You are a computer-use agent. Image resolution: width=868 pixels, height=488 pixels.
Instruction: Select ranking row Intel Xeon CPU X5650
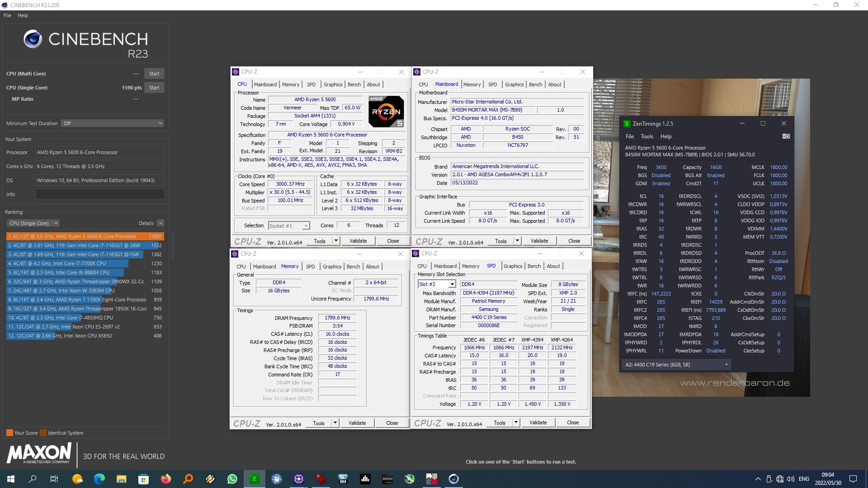(x=85, y=336)
